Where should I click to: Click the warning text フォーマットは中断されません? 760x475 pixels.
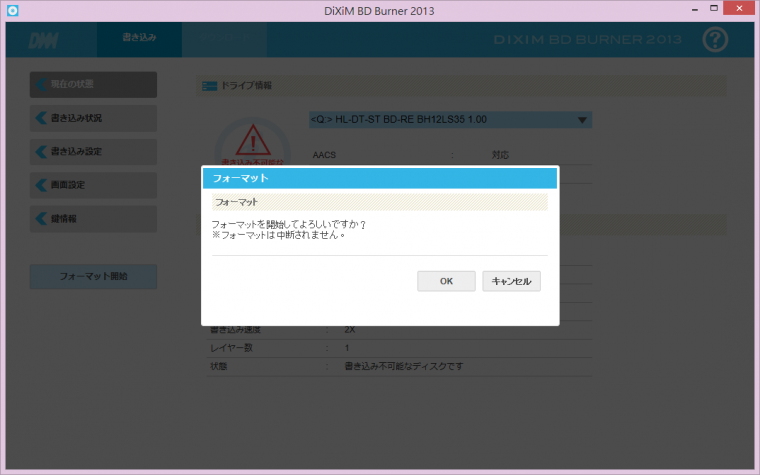pos(279,235)
